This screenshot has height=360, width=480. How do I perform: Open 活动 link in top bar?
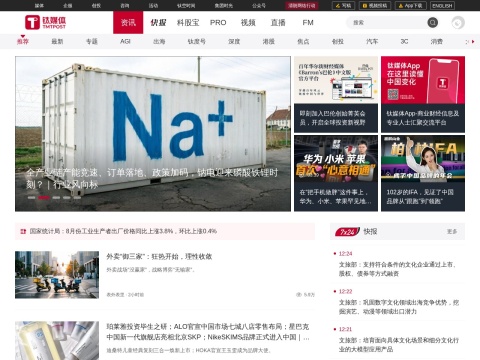coord(153,6)
